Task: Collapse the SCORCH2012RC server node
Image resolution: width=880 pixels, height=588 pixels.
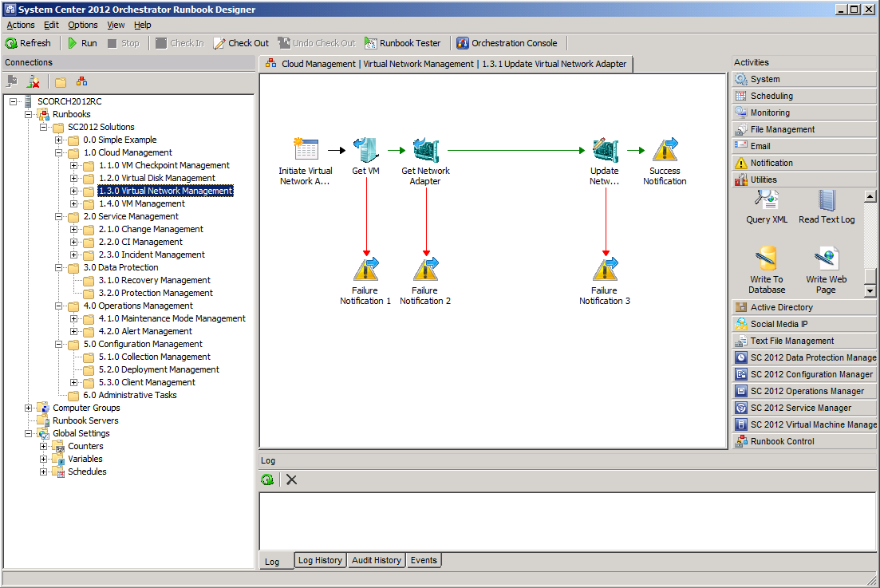Action: tap(13, 101)
